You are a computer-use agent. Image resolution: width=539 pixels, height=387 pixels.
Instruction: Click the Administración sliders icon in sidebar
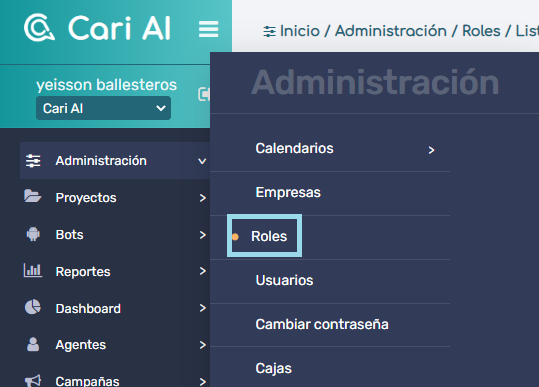point(33,161)
